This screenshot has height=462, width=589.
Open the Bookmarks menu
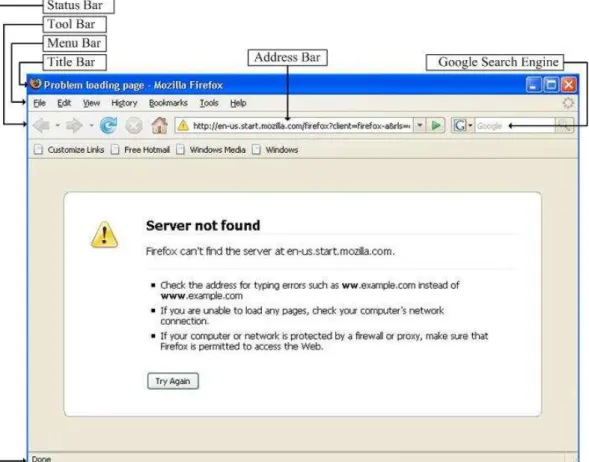[x=168, y=103]
